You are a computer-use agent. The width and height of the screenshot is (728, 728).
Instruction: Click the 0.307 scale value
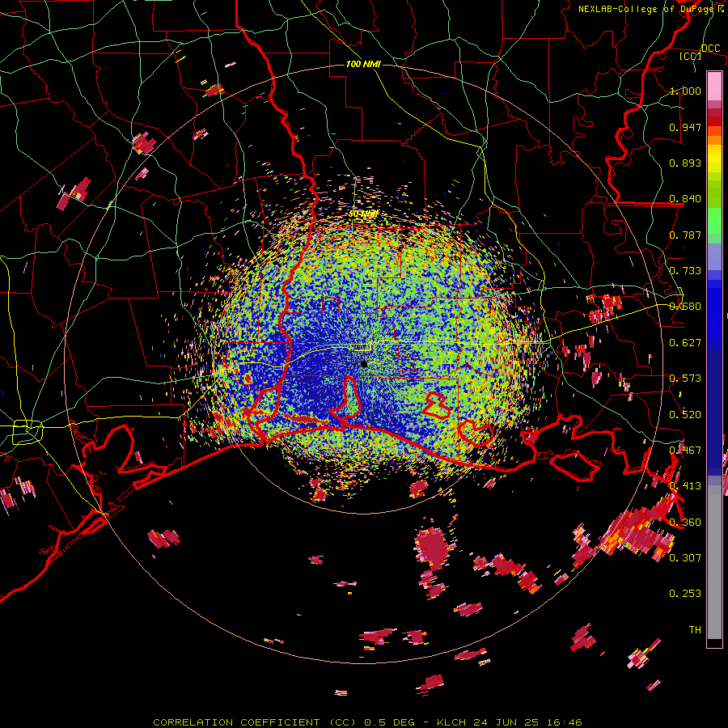[x=685, y=557]
